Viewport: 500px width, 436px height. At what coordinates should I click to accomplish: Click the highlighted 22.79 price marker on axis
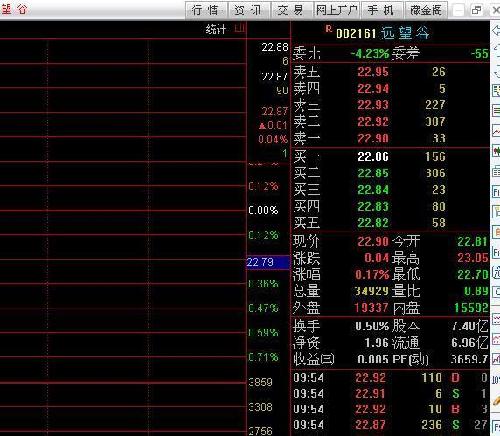[x=268, y=262]
